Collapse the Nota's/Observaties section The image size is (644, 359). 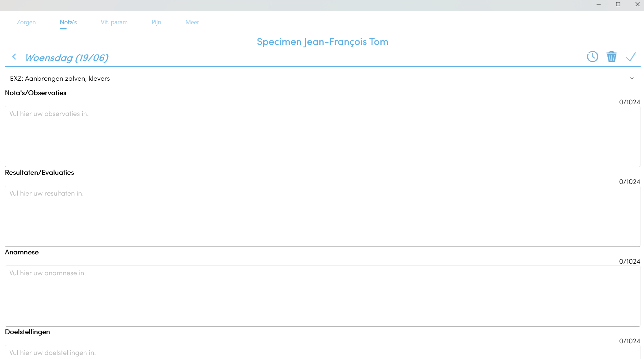click(36, 93)
